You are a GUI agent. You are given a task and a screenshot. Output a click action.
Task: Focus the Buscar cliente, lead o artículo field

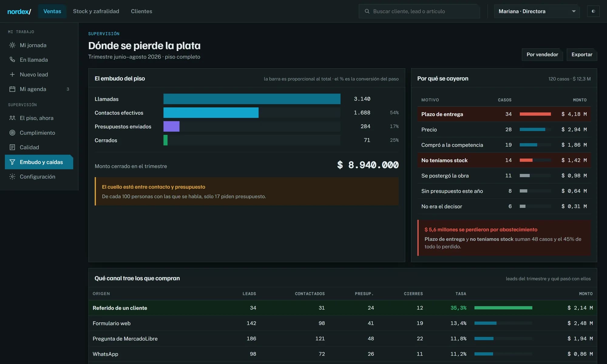[419, 11]
